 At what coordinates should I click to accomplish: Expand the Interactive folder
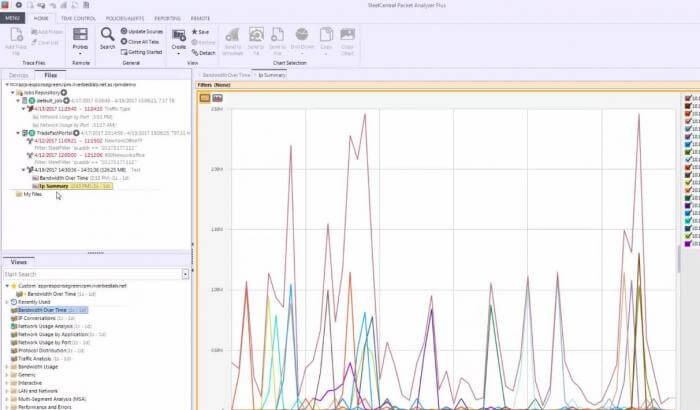point(7,383)
